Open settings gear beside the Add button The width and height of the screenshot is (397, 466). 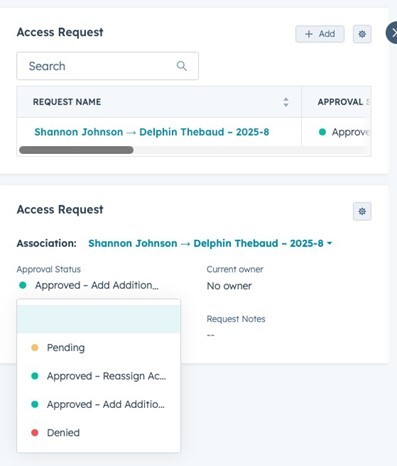(x=362, y=34)
